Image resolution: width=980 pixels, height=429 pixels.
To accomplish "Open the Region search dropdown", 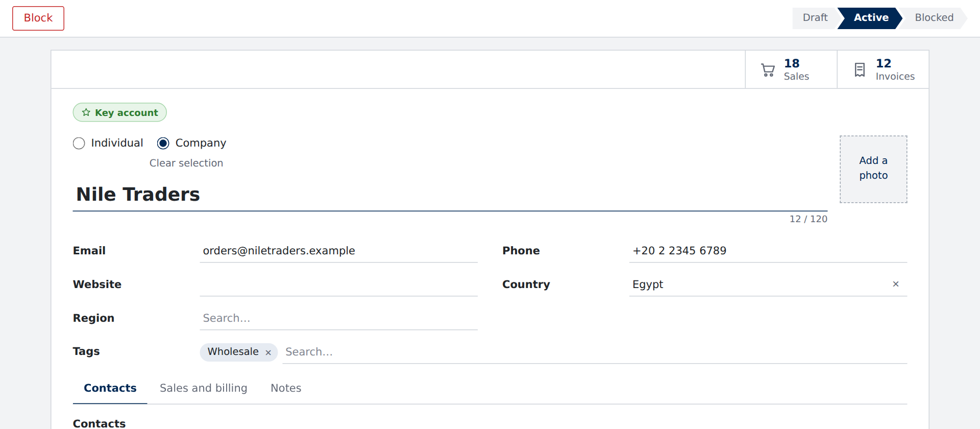I will point(338,318).
